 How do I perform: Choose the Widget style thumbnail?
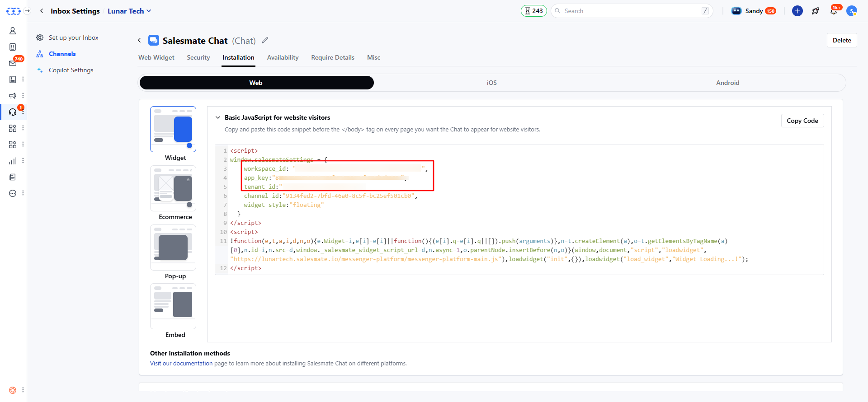click(x=173, y=129)
